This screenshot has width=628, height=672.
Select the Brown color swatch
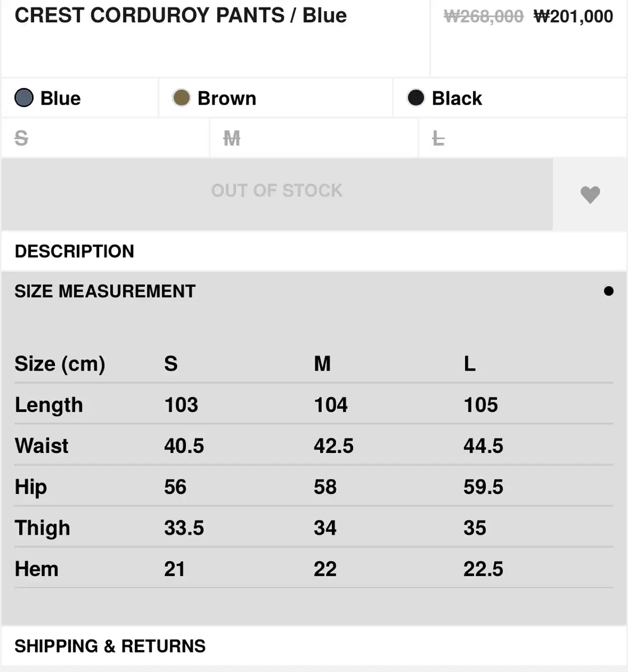click(x=181, y=98)
